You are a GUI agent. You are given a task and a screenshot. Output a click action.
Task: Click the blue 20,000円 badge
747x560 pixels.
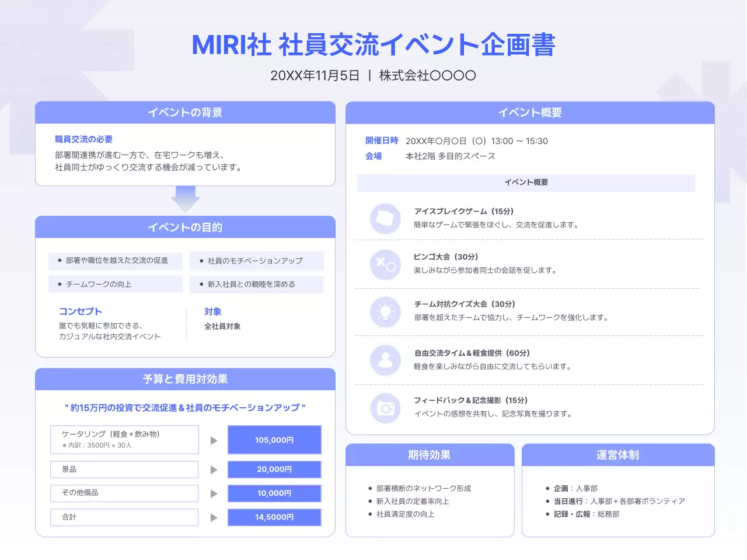click(x=274, y=470)
